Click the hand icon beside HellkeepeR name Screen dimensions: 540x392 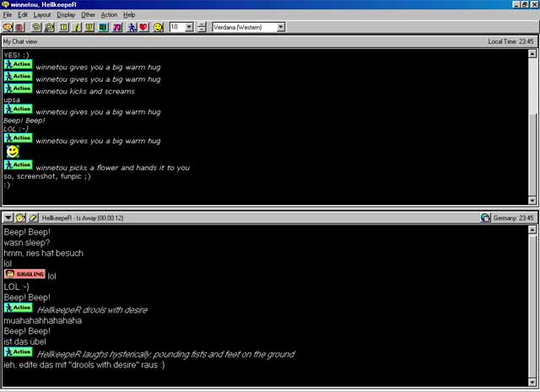pos(21,217)
